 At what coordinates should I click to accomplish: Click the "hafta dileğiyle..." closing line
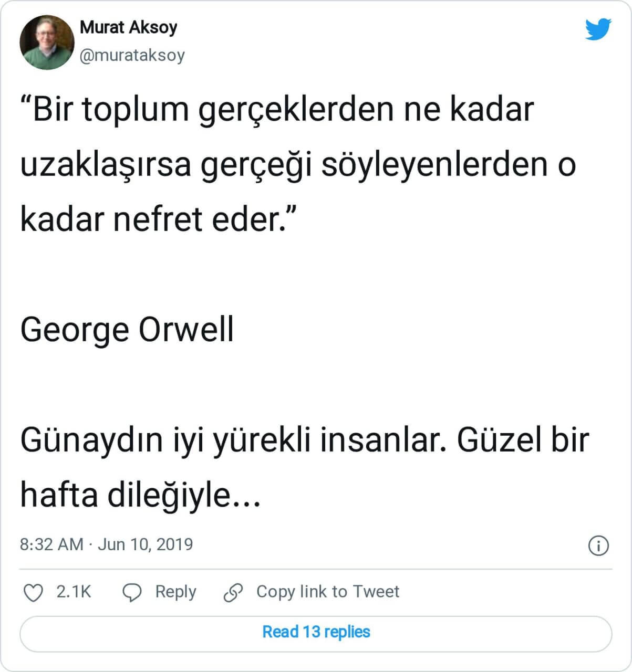click(140, 495)
